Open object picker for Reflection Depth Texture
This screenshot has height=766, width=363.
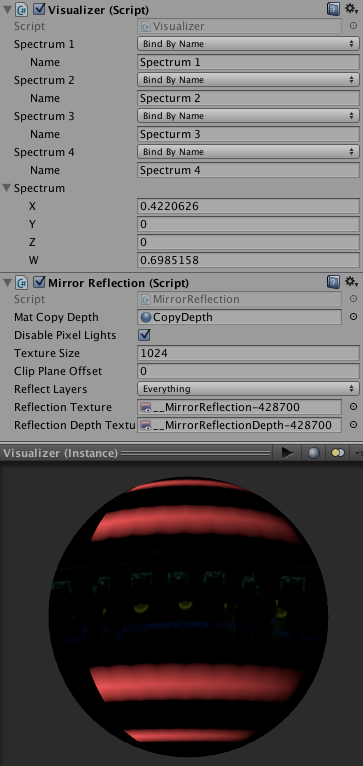click(x=353, y=425)
